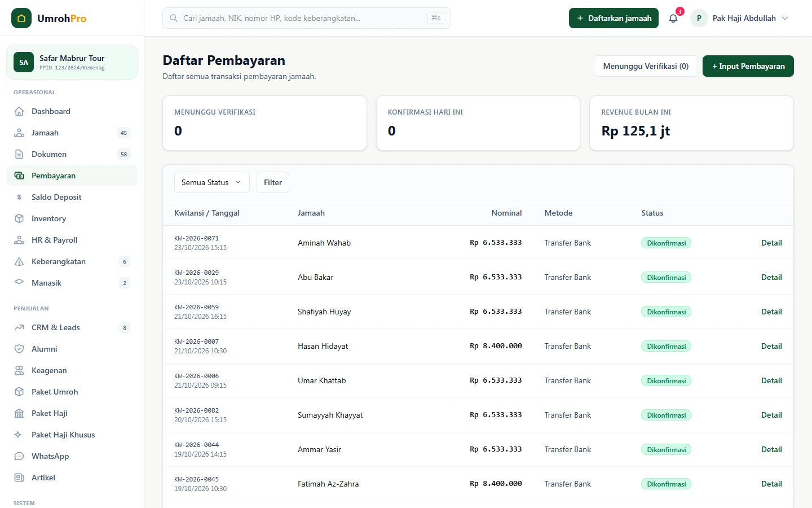812x508 pixels.
Task: Click the Saldo Deposit dollar icon
Action: (x=19, y=197)
